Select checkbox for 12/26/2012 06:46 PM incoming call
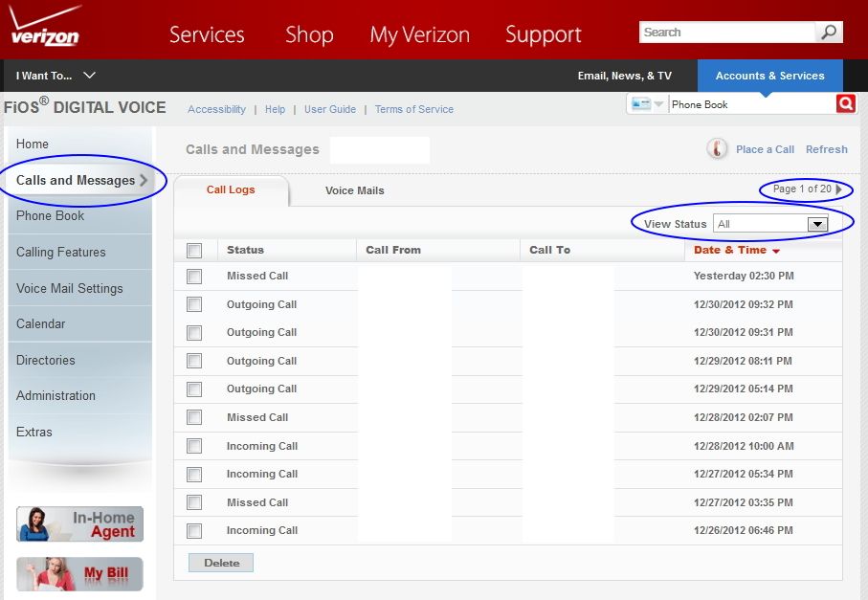Image resolution: width=868 pixels, height=600 pixels. tap(195, 531)
